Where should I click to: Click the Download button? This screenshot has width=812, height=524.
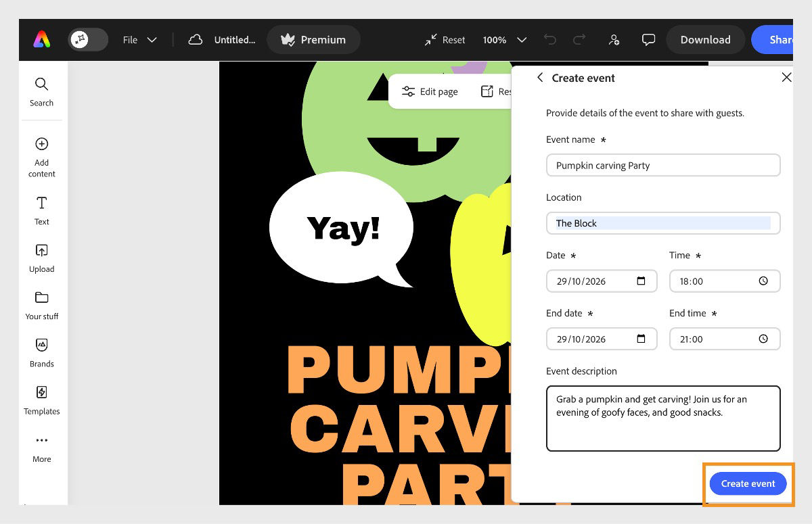pos(705,40)
